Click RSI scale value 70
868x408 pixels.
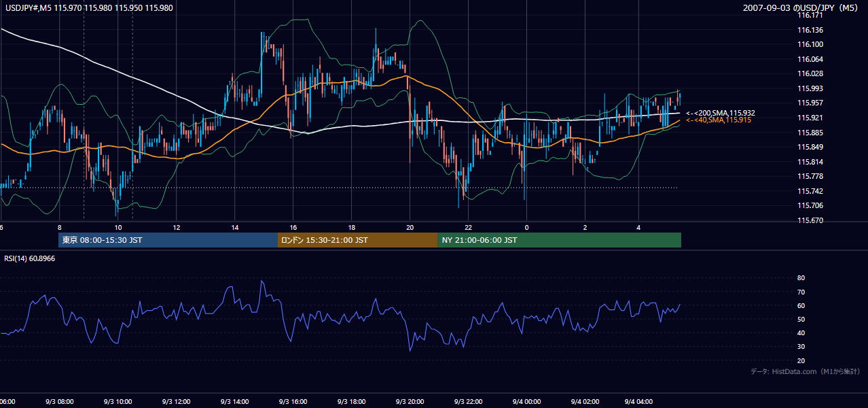pyautogui.click(x=801, y=292)
